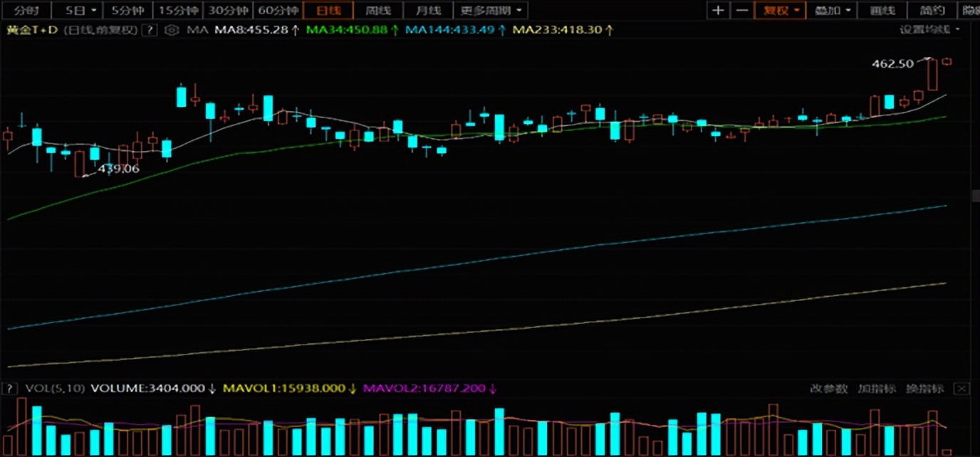980x457 pixels.
Task: Zoom in the chart with the plus icon
Action: 719,11
